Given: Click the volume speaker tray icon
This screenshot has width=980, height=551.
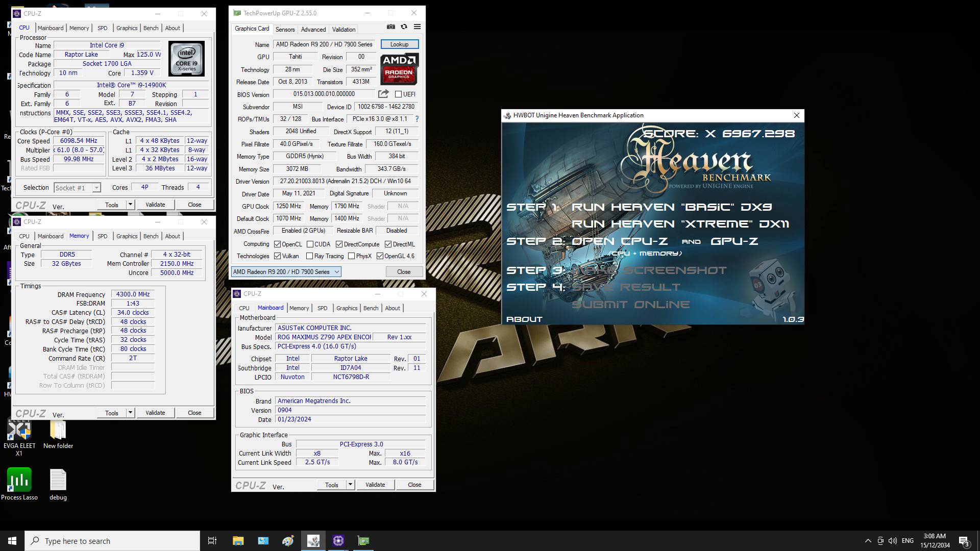Looking at the screenshot, I should point(893,541).
